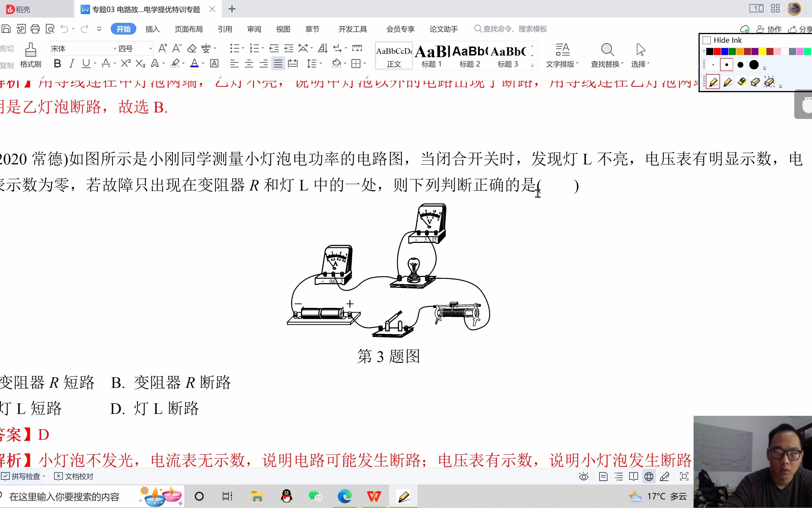
Task: Click the decrease indent icon
Action: pos(274,48)
